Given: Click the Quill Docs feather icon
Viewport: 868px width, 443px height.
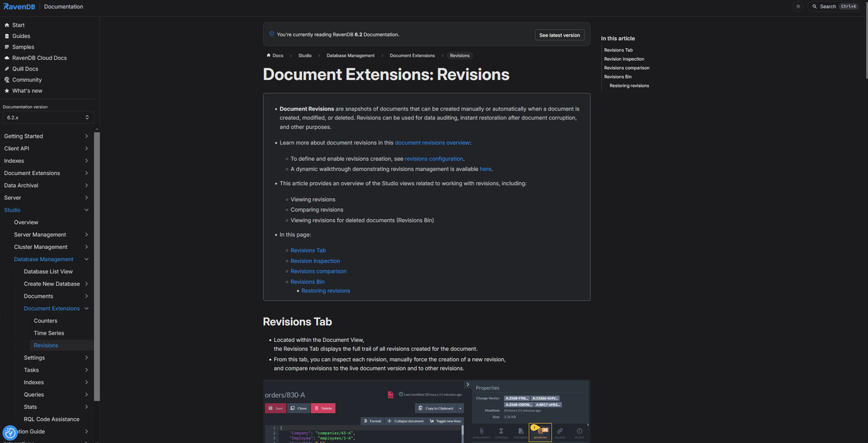Looking at the screenshot, I should (x=7, y=69).
